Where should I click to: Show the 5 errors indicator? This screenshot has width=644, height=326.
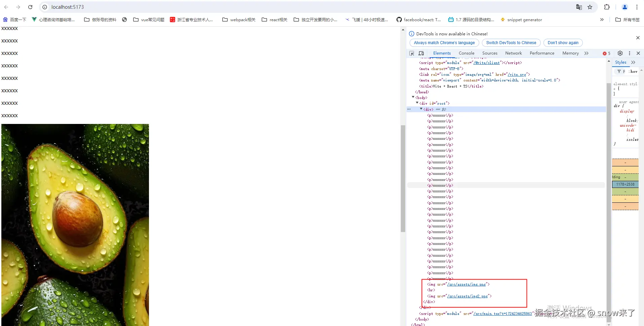(x=607, y=53)
